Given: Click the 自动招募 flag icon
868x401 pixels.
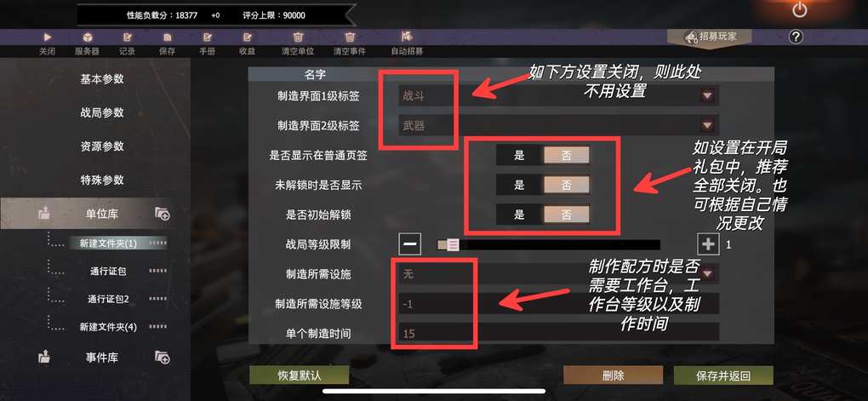Looking at the screenshot, I should pyautogui.click(x=407, y=37).
